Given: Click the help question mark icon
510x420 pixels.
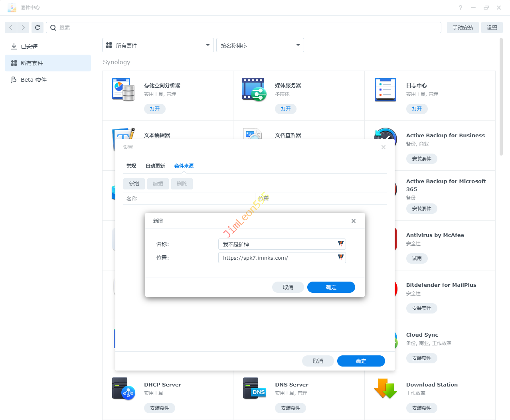Looking at the screenshot, I should tap(461, 8).
